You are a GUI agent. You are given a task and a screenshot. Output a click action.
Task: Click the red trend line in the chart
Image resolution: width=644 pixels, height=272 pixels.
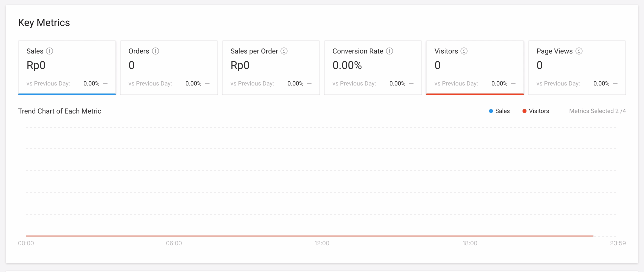coord(309,236)
